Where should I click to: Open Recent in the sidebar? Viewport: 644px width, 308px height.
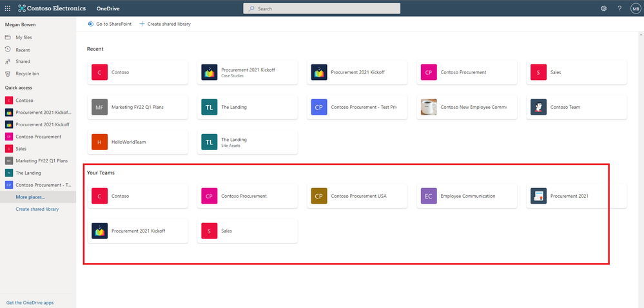tap(38, 50)
